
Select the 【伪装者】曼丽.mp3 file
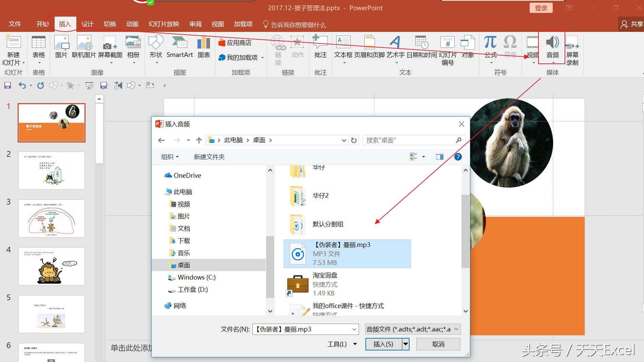347,254
